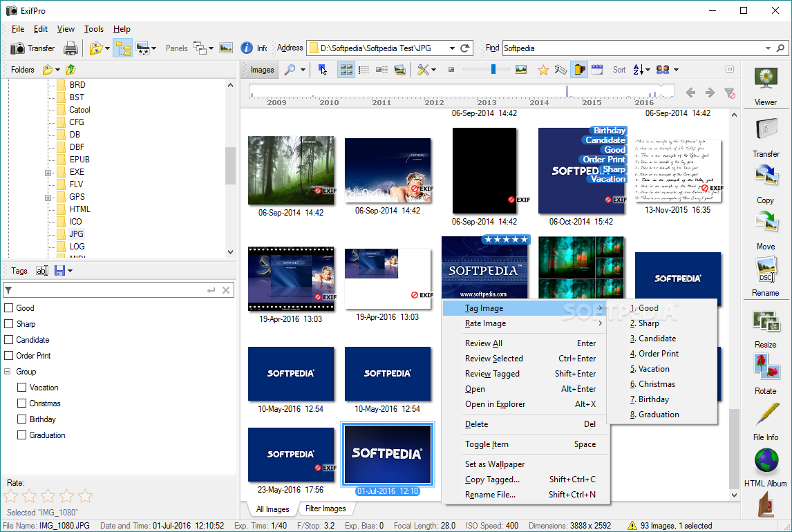The height and width of the screenshot is (532, 792).
Task: Expand the GPS folder node
Action: (48, 198)
